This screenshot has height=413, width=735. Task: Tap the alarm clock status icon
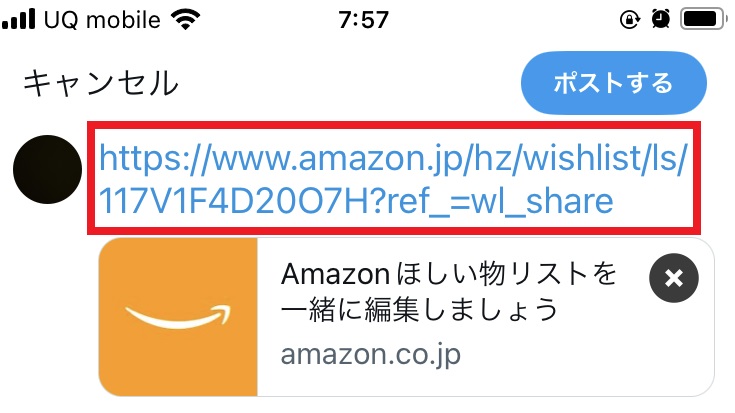point(660,19)
